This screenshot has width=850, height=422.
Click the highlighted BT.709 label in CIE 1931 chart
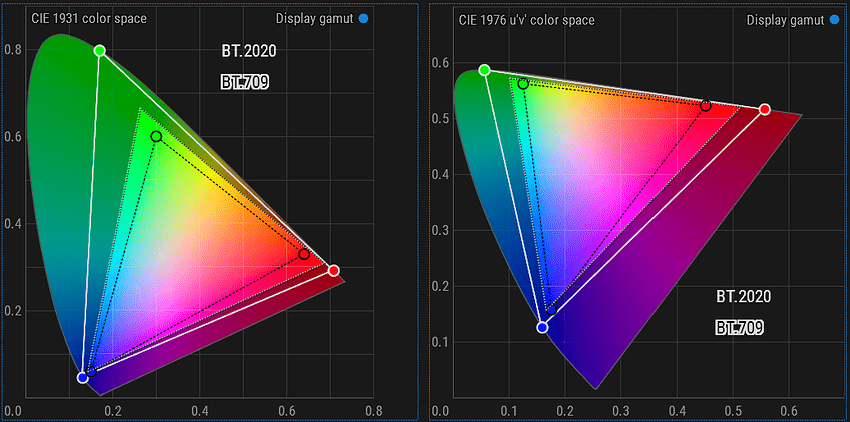(245, 82)
